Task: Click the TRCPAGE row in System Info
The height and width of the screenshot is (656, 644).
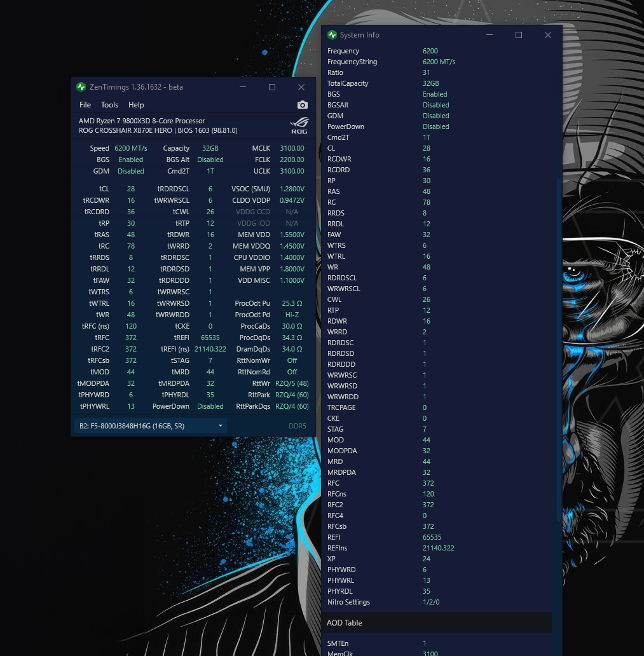Action: click(x=437, y=407)
